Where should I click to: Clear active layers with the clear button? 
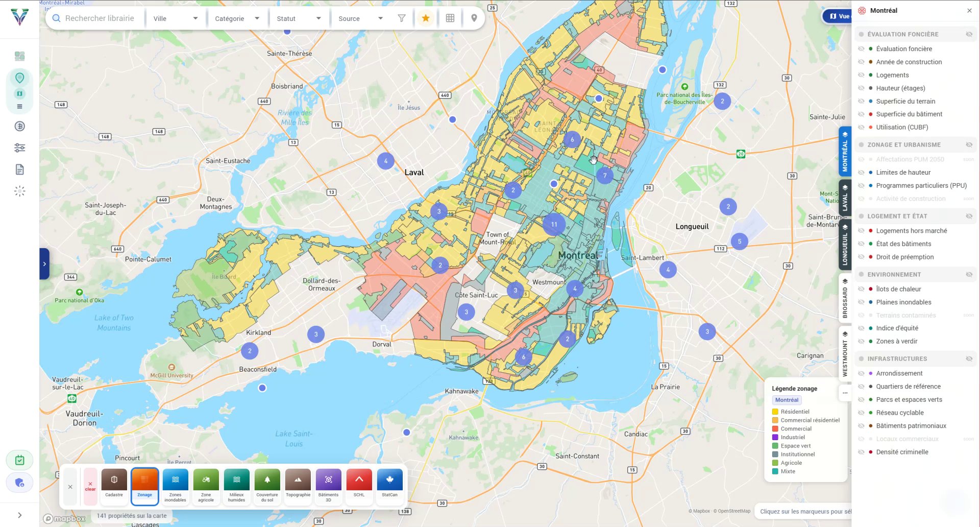pyautogui.click(x=90, y=485)
